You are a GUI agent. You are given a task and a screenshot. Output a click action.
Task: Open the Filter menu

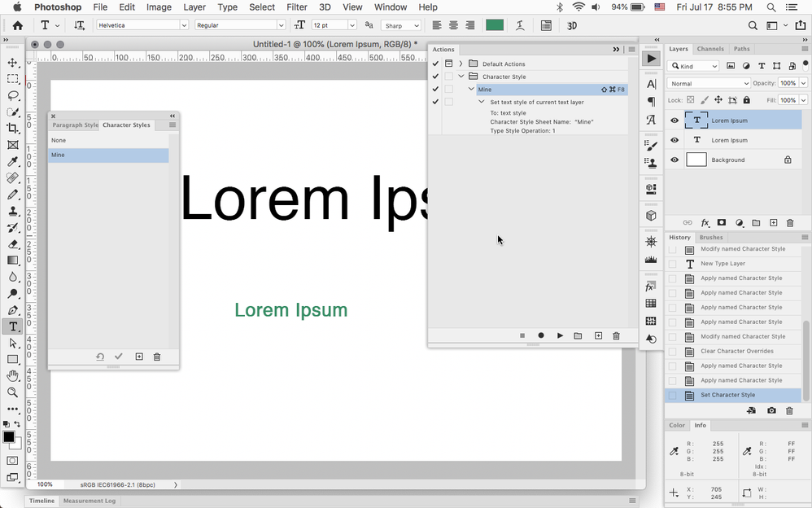296,7
